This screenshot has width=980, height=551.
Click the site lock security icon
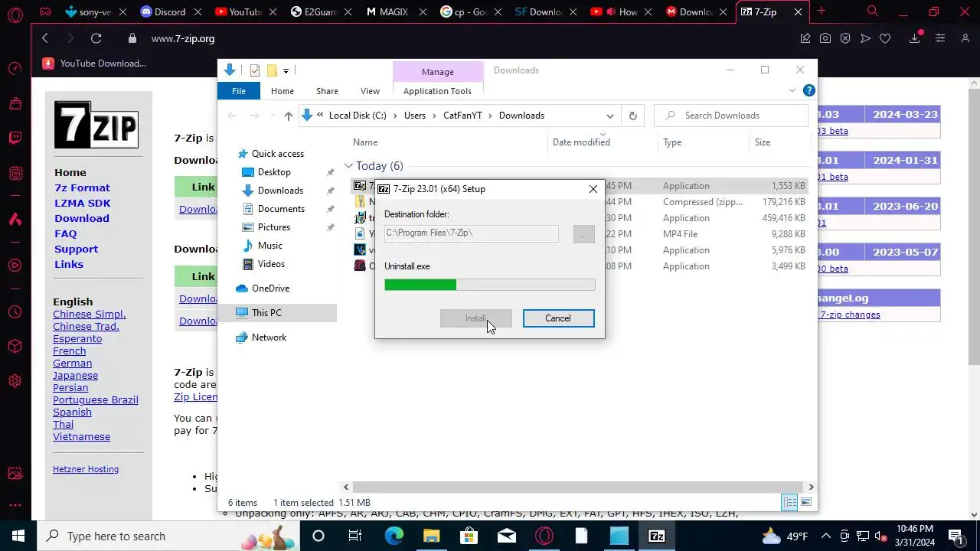pos(132,38)
